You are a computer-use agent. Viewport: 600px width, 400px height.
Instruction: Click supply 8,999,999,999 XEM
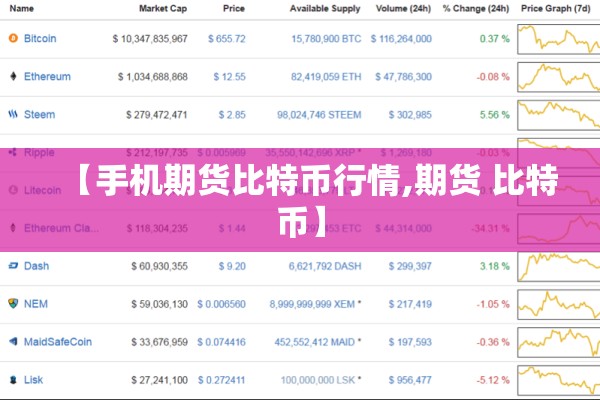[315, 304]
